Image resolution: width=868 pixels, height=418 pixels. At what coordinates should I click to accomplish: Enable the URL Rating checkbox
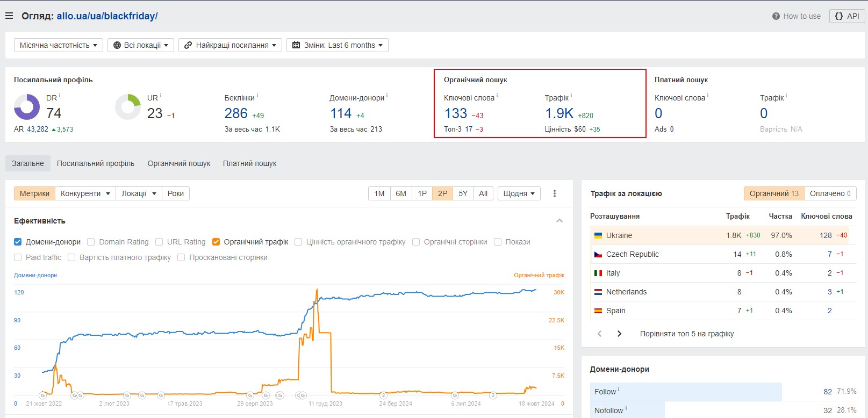click(159, 242)
